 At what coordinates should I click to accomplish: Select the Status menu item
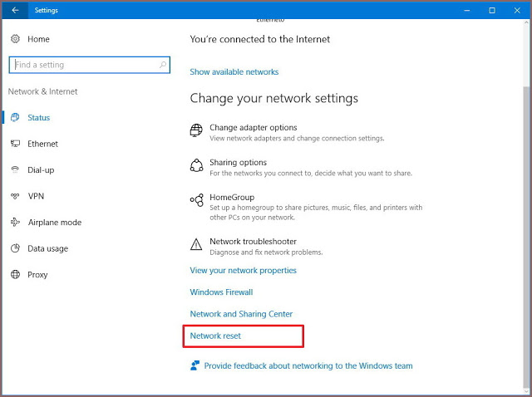tap(39, 118)
